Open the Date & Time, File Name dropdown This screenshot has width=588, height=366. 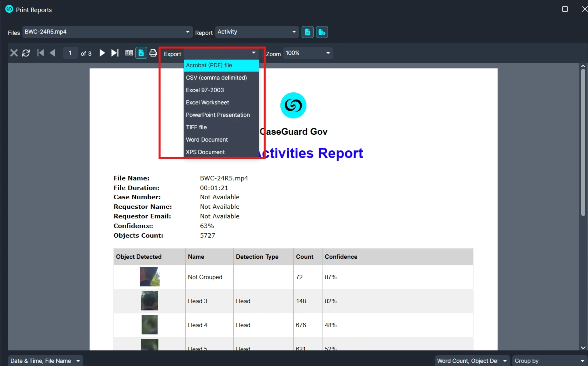click(x=45, y=361)
